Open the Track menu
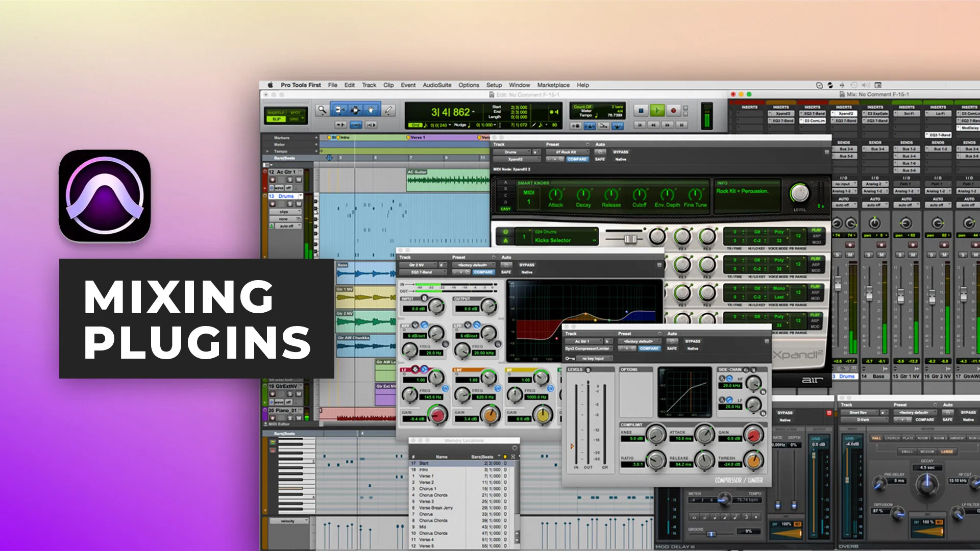The image size is (980, 551). [x=369, y=85]
